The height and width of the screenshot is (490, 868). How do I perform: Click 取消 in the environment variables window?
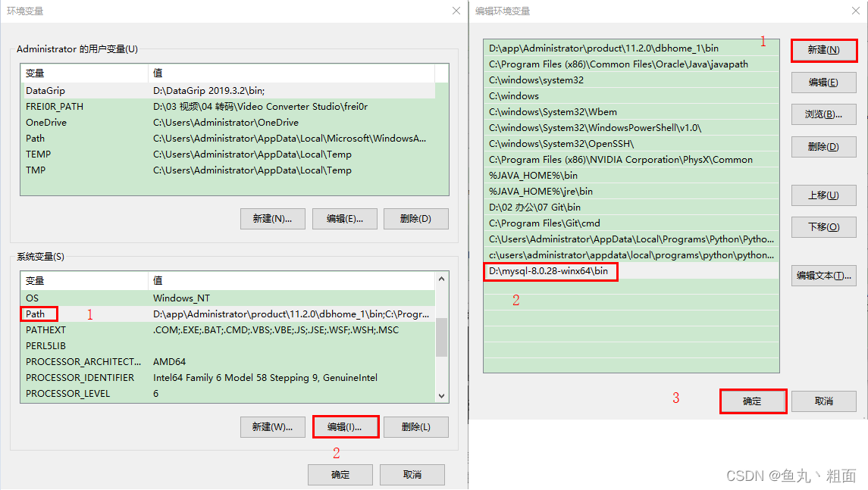(412, 475)
